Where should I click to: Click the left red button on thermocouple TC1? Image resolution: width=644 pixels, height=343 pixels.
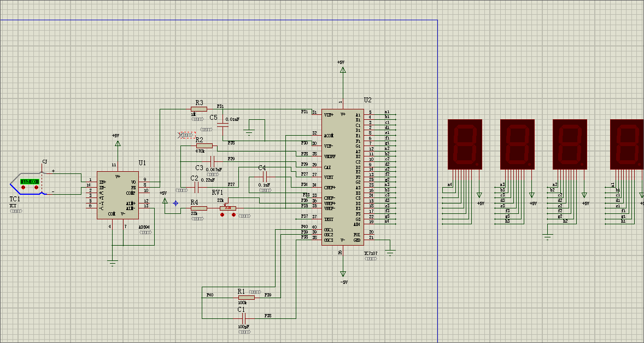(x=23, y=188)
